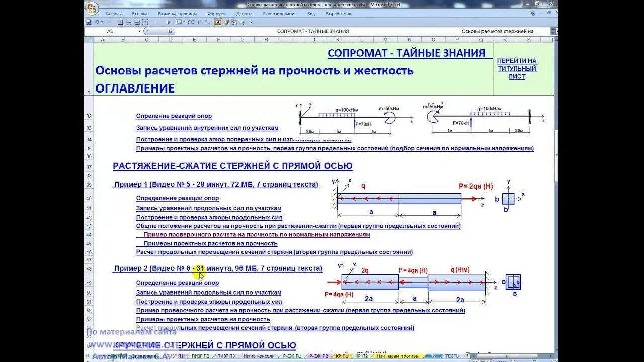Open the row 35 Примеры проектных расчетов link
The image size is (644, 362).
pos(335,148)
